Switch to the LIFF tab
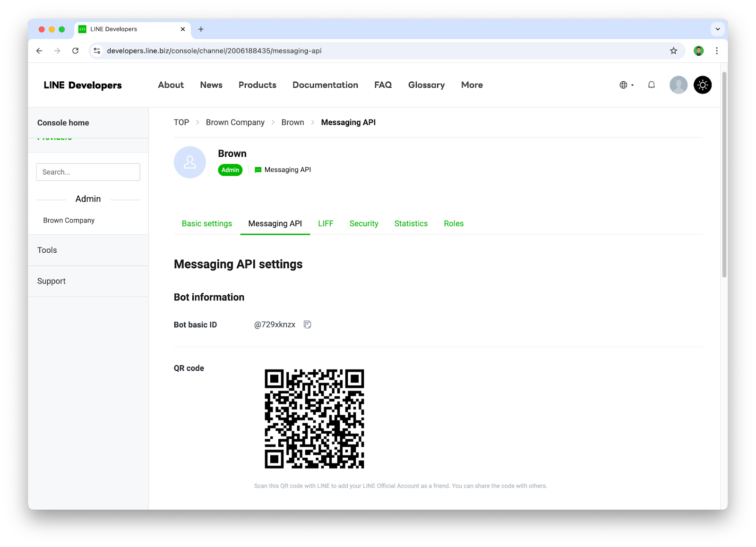This screenshot has height=547, width=756. [326, 224]
